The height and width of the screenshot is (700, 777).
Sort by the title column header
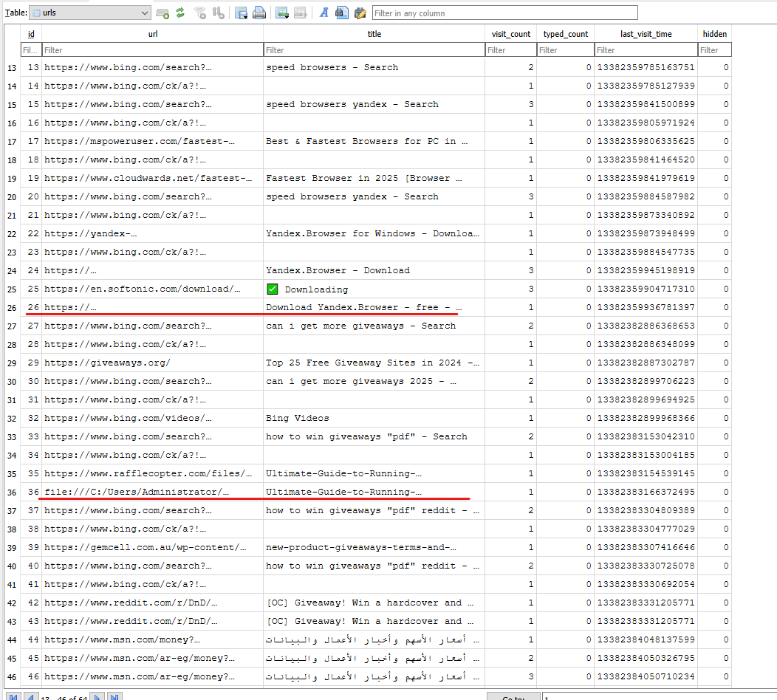pyautogui.click(x=374, y=34)
